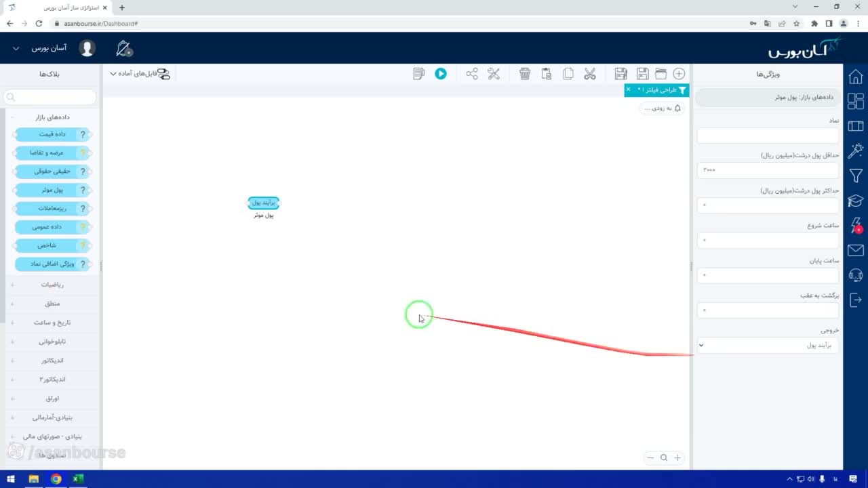
Task: Close the طراحی فیلتر ۱ tab
Action: [x=628, y=89]
